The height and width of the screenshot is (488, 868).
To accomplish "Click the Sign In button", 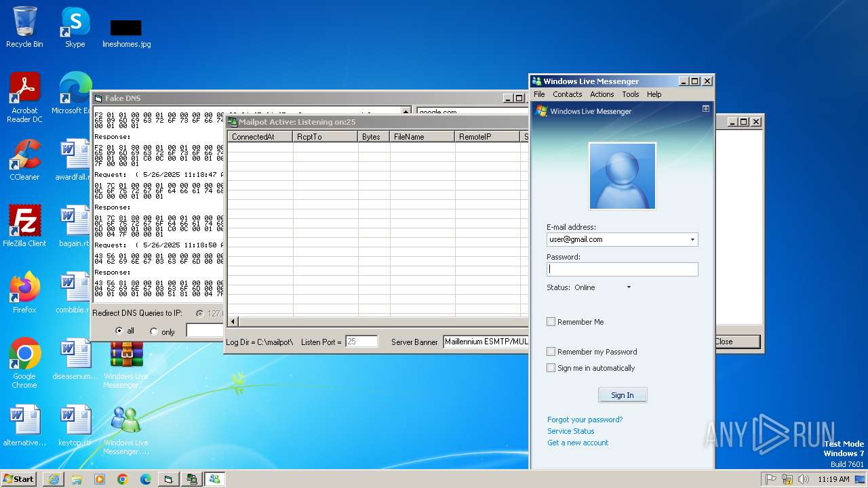I will (x=623, y=395).
